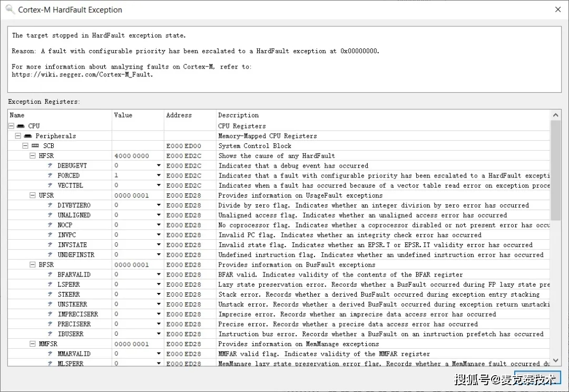Collapse the UFSR register node

pyautogui.click(x=33, y=195)
